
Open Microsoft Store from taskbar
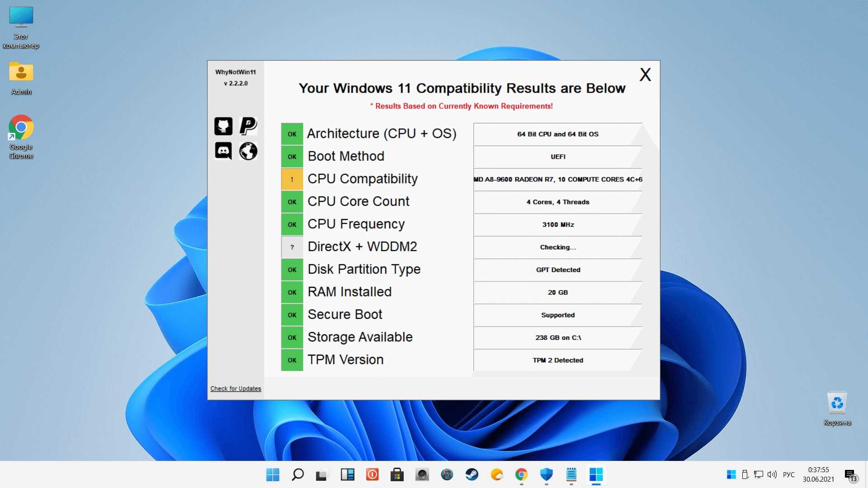(x=397, y=474)
